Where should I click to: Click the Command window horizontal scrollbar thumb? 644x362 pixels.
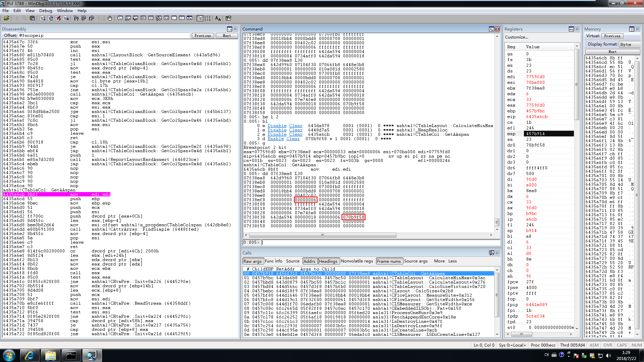(x=323, y=235)
